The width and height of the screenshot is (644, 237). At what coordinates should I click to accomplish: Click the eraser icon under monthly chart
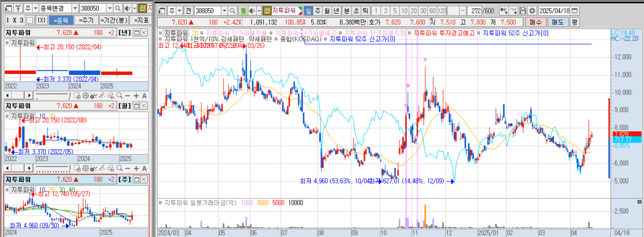[111, 168]
